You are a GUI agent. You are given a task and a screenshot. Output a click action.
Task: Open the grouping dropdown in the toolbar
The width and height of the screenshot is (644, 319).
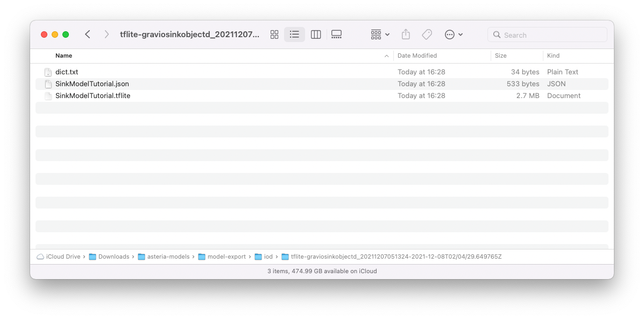click(x=375, y=34)
